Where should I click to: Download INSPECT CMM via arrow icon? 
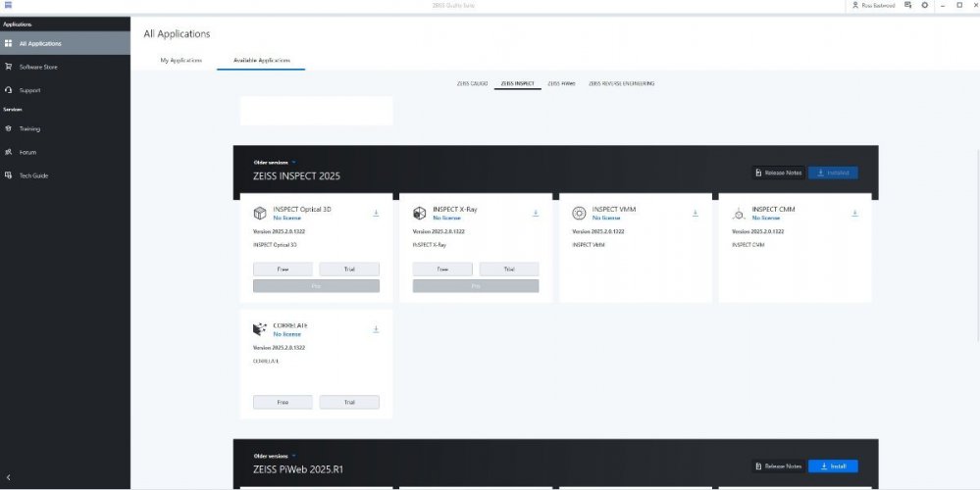[x=854, y=213]
